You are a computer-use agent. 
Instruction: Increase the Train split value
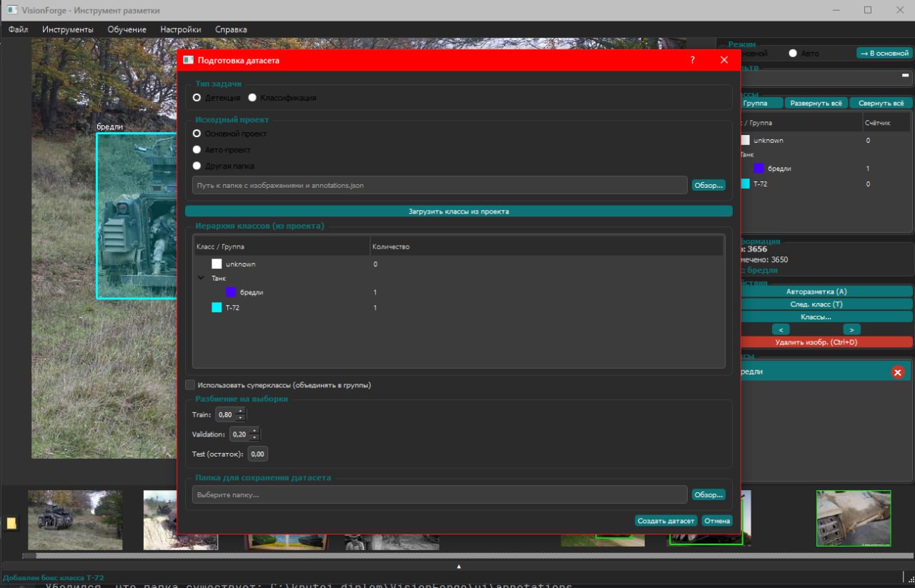240,411
